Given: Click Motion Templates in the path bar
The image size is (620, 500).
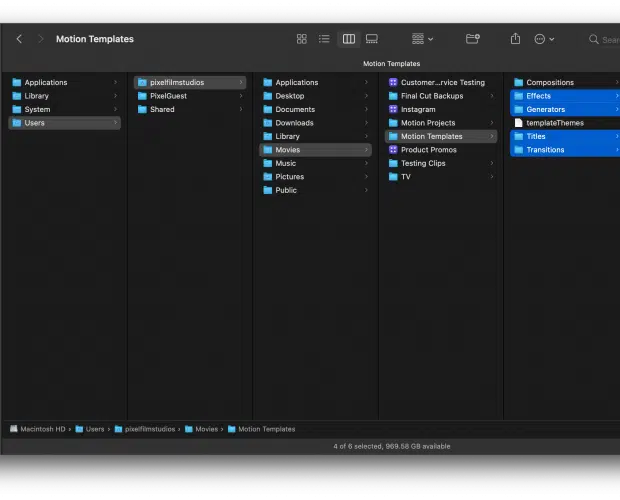Looking at the screenshot, I should (261, 429).
